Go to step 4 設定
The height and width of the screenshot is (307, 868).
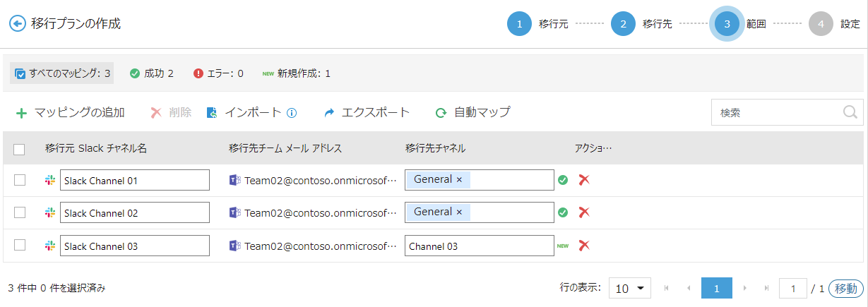tap(821, 24)
